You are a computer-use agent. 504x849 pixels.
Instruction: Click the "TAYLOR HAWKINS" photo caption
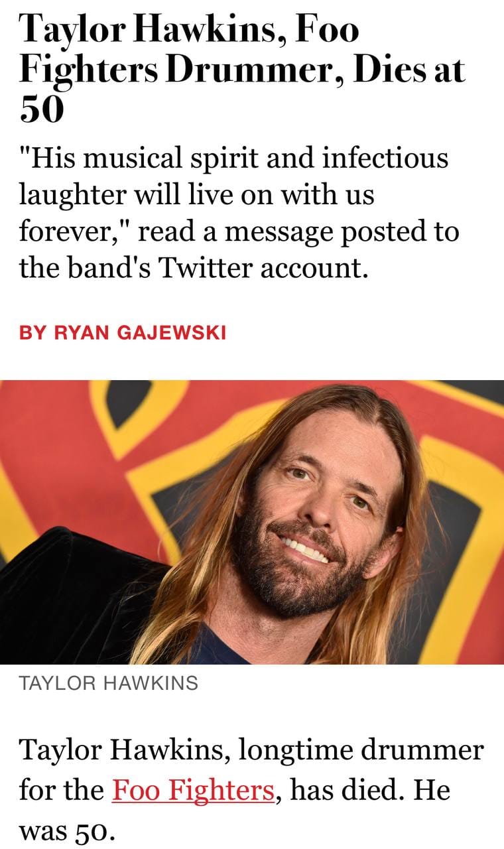coord(109,683)
